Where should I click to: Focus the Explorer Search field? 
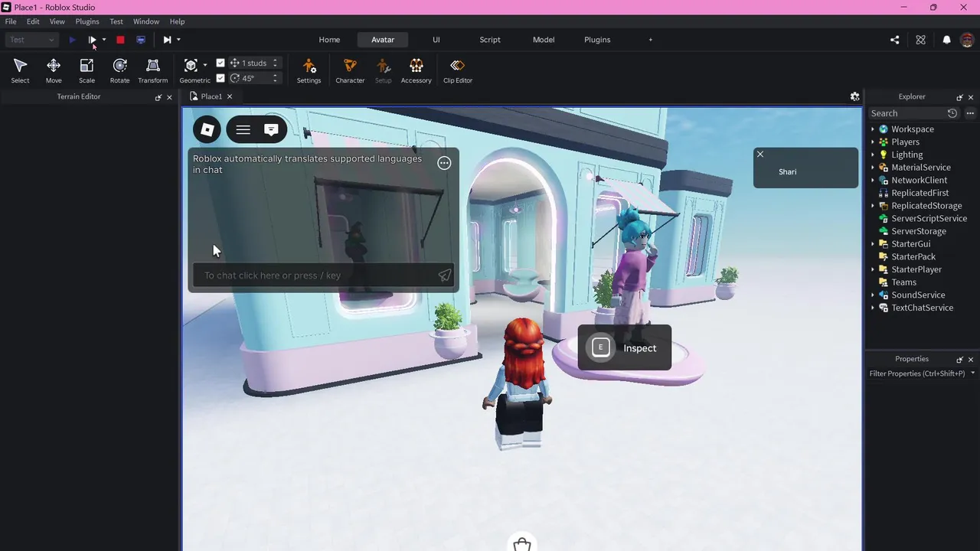coord(906,113)
